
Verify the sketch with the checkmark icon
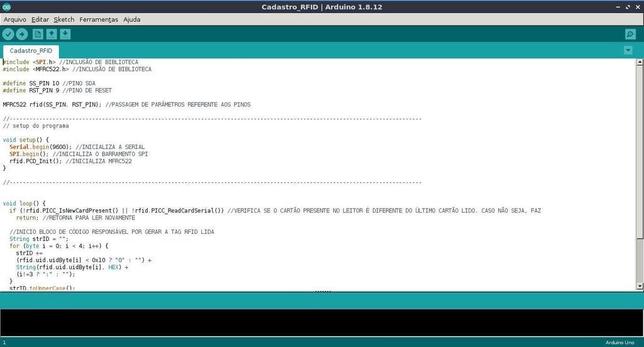8,34
